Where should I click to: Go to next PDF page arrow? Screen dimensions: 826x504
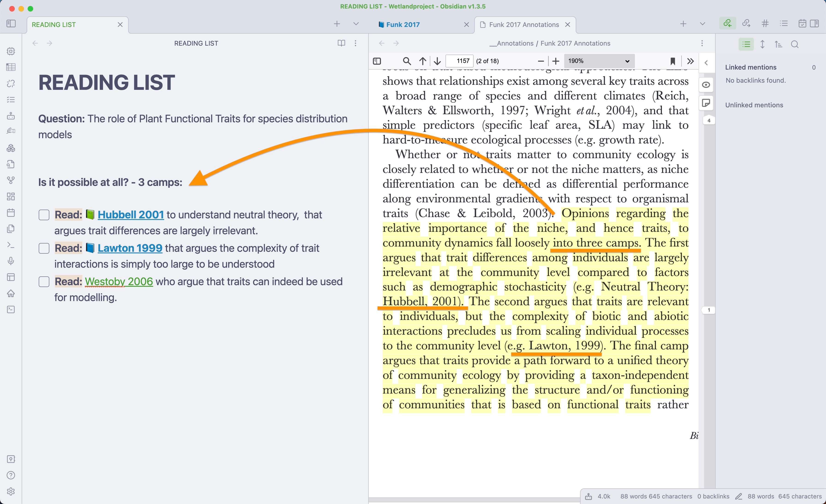437,61
